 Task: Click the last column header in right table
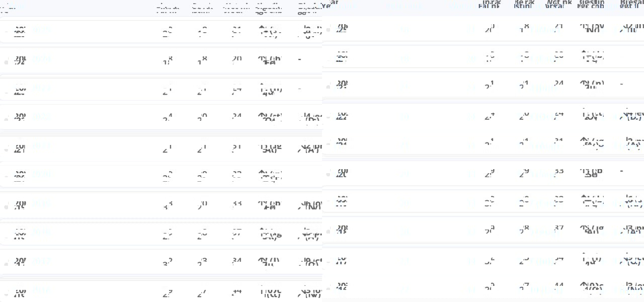tap(631, 5)
